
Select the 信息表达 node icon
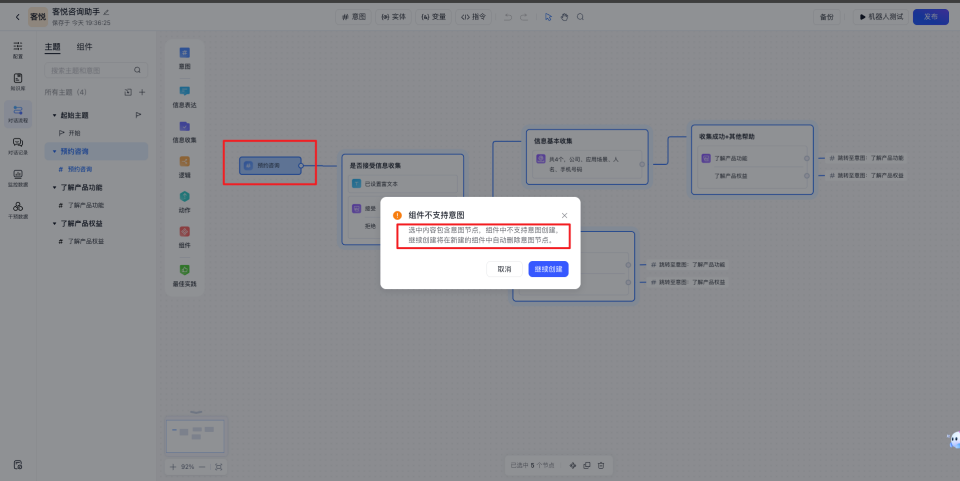(184, 90)
